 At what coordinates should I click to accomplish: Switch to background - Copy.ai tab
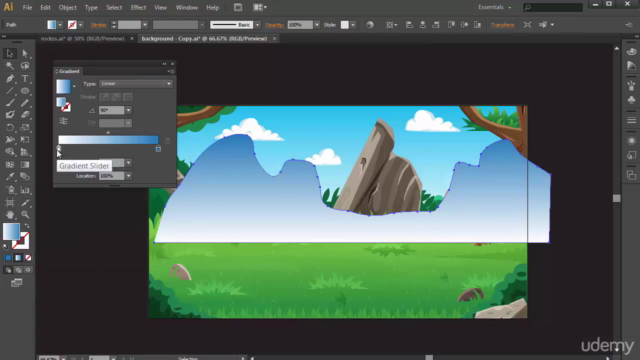(x=204, y=39)
